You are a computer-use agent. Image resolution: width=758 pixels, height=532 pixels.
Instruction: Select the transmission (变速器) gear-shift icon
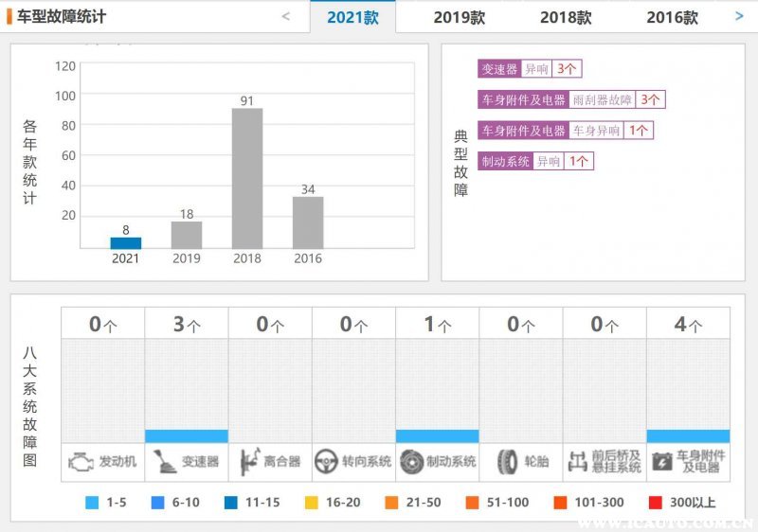164,462
